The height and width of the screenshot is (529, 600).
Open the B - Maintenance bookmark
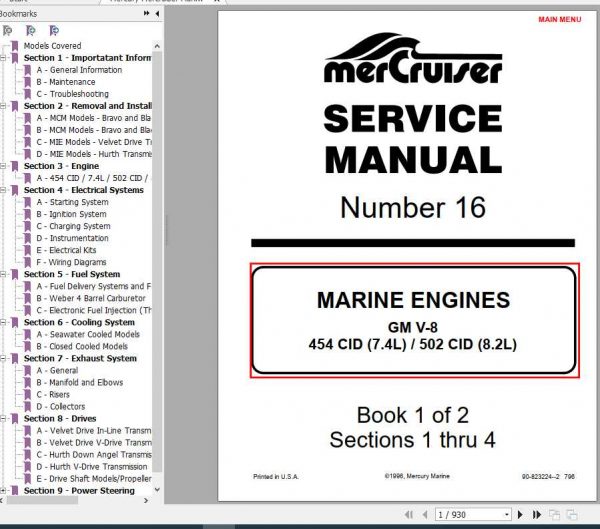(x=66, y=82)
